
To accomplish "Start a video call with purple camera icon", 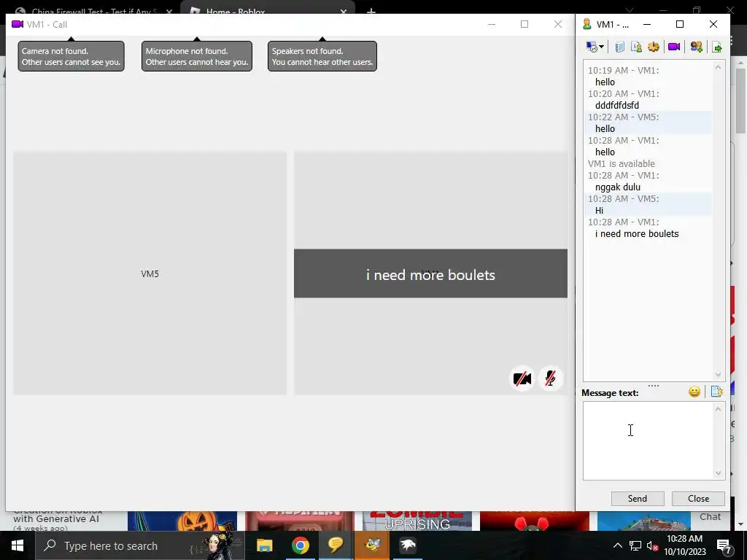I will click(x=673, y=47).
